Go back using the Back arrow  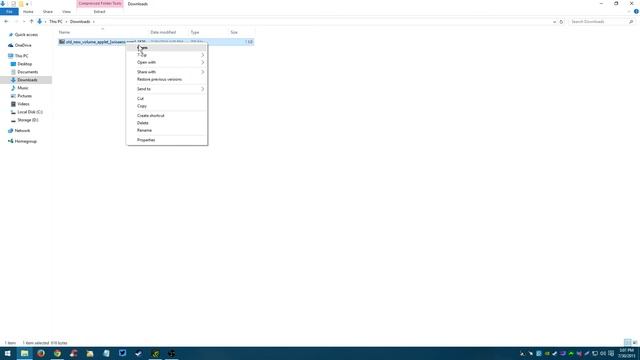(6, 22)
